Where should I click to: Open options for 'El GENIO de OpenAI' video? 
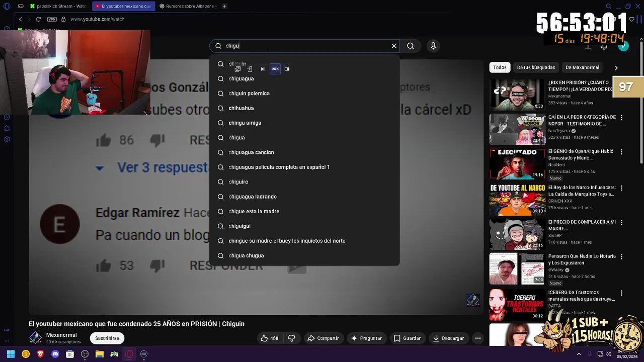[621, 152]
